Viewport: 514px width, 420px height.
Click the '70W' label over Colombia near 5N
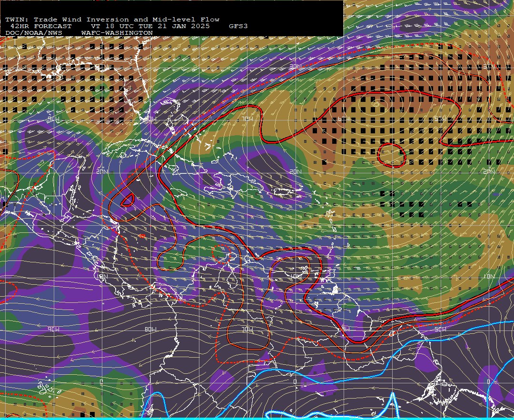tap(247, 329)
